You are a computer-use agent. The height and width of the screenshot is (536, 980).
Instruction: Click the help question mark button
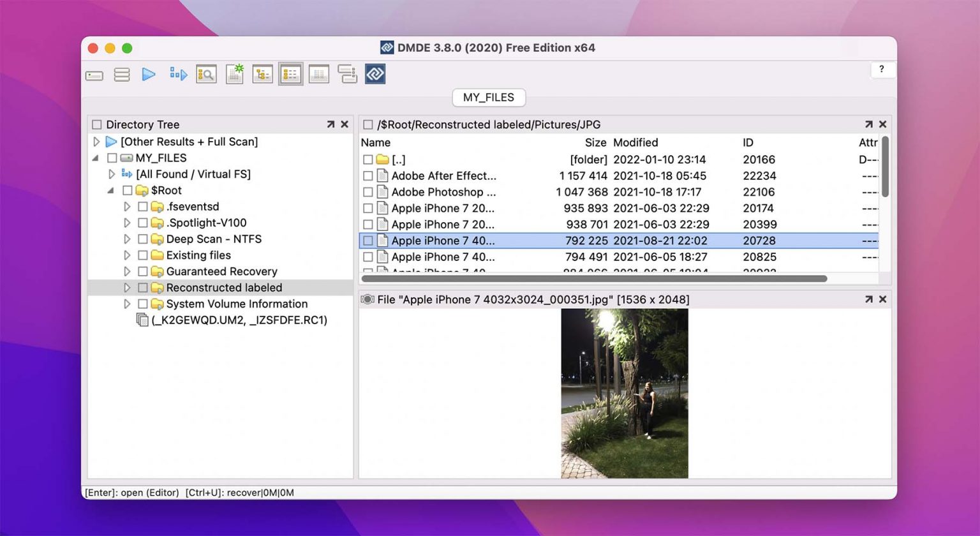tap(882, 70)
